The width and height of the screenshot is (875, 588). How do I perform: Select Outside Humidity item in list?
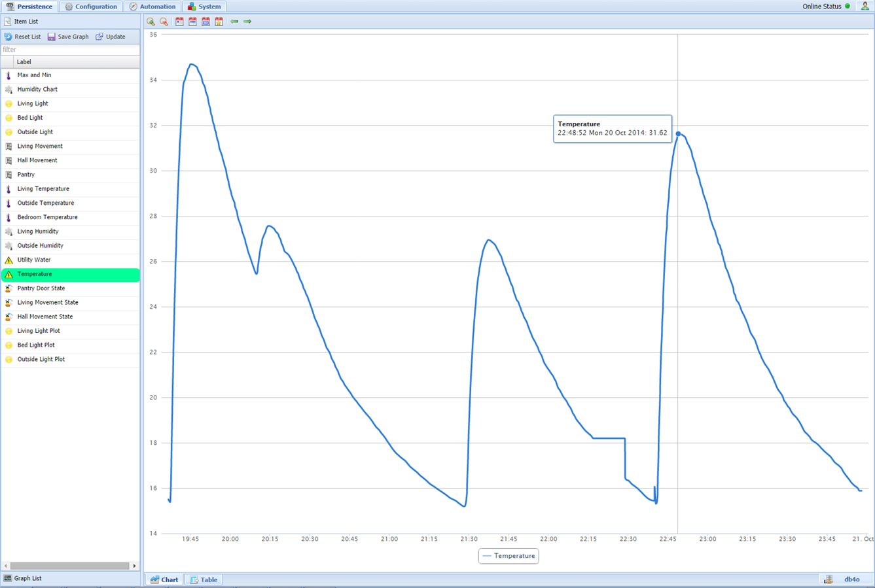[x=40, y=246]
